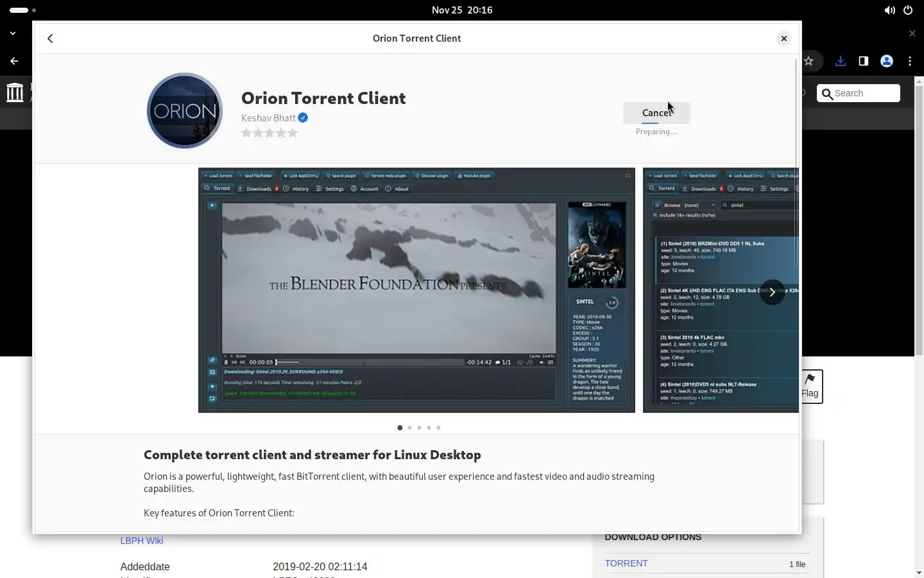Open the volume indicator
The image size is (924, 578).
pos(889,10)
